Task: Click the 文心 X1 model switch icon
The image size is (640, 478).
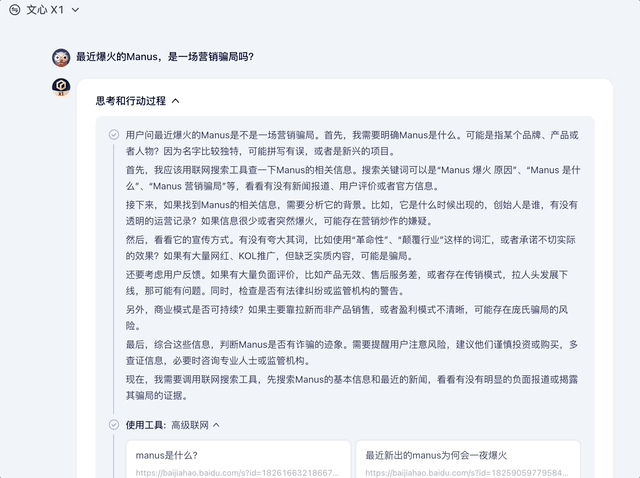Action: [x=15, y=10]
